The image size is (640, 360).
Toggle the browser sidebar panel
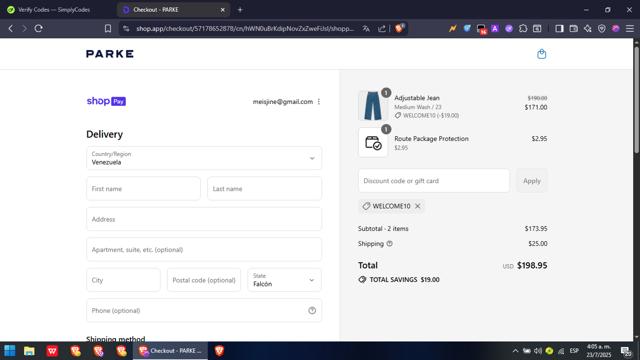pos(559,29)
